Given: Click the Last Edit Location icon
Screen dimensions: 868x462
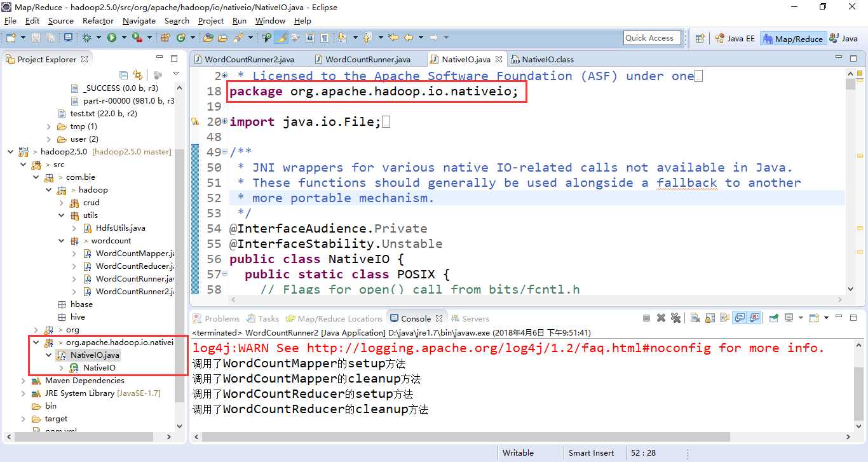Looking at the screenshot, I should [x=393, y=38].
